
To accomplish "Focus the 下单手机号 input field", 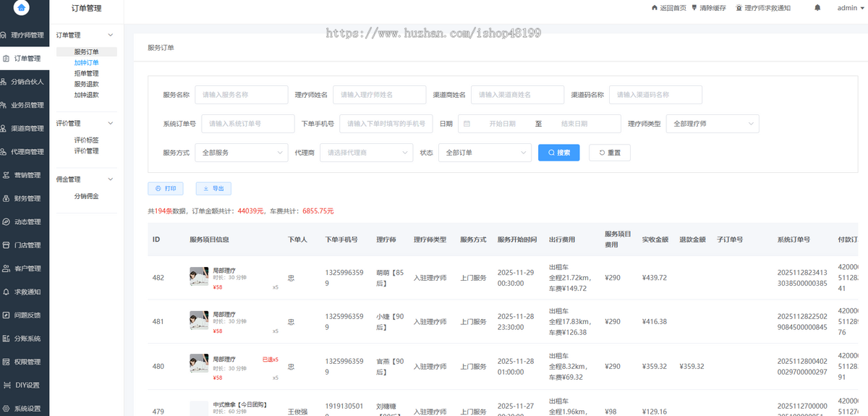I will coord(386,124).
